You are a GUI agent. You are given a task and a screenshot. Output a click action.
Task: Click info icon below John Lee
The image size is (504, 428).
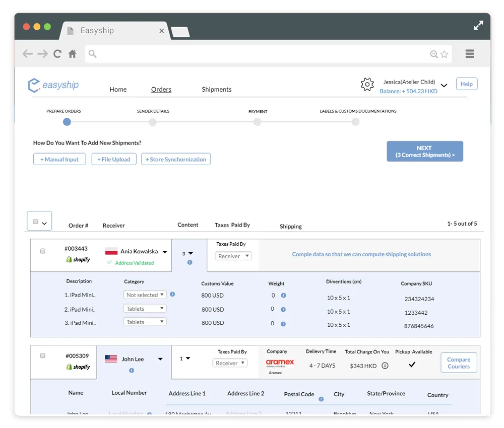click(x=132, y=371)
